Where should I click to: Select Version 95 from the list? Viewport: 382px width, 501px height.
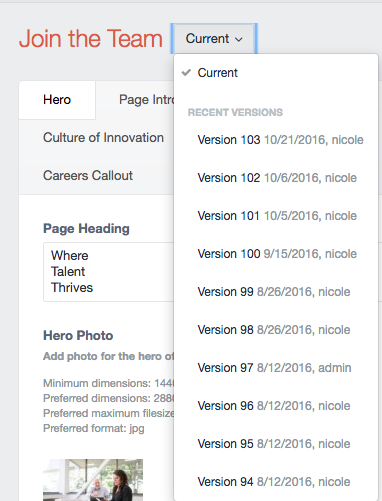click(276, 444)
